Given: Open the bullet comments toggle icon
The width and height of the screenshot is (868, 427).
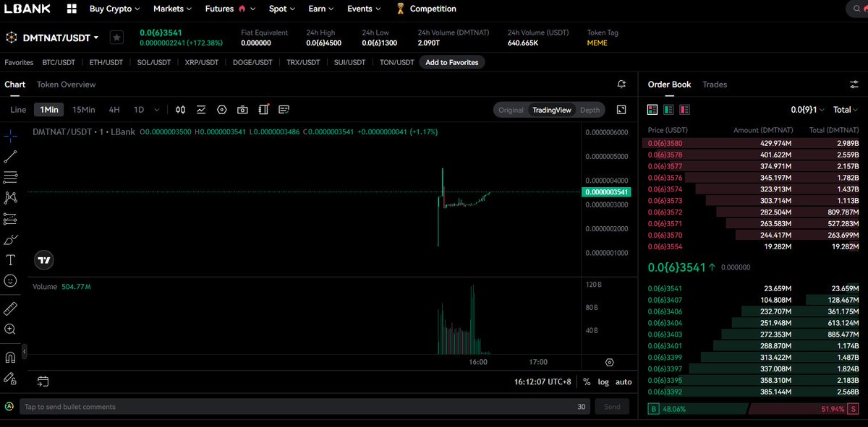Looking at the screenshot, I should coord(284,110).
